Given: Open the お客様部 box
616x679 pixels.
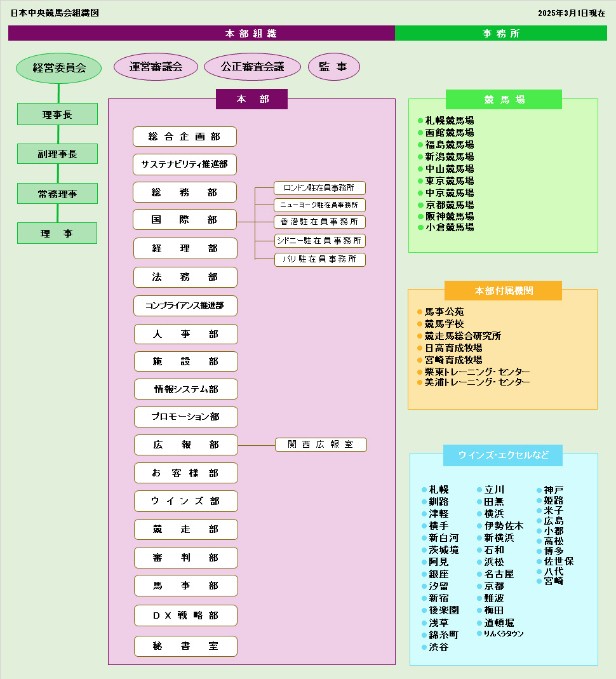Looking at the screenshot, I should pyautogui.click(x=185, y=473).
